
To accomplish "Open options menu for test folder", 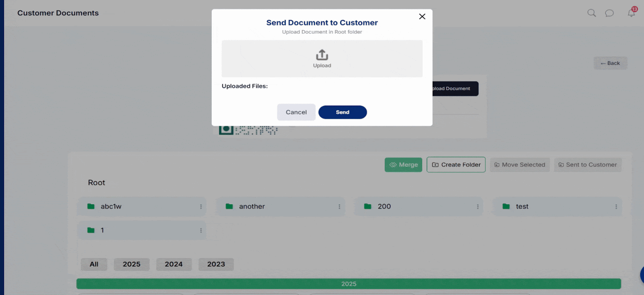I will coord(616,207).
